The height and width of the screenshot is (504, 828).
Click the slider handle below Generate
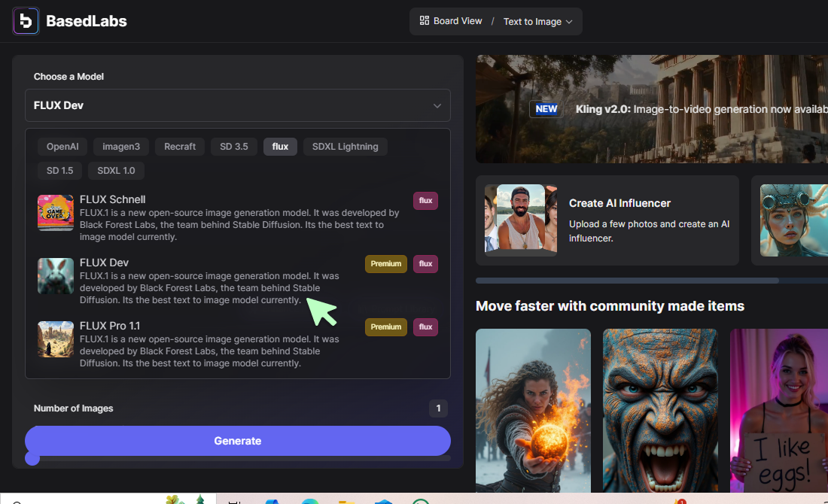[x=32, y=458]
